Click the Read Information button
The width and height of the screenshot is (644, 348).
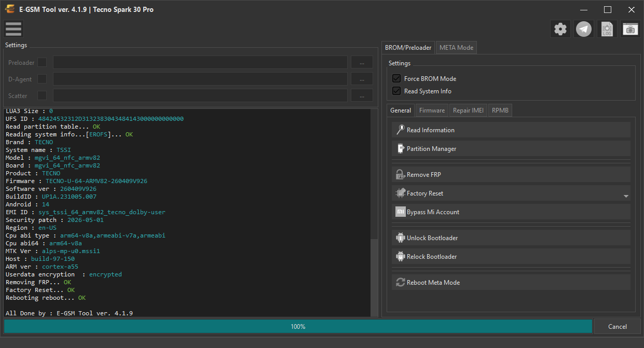pos(511,130)
